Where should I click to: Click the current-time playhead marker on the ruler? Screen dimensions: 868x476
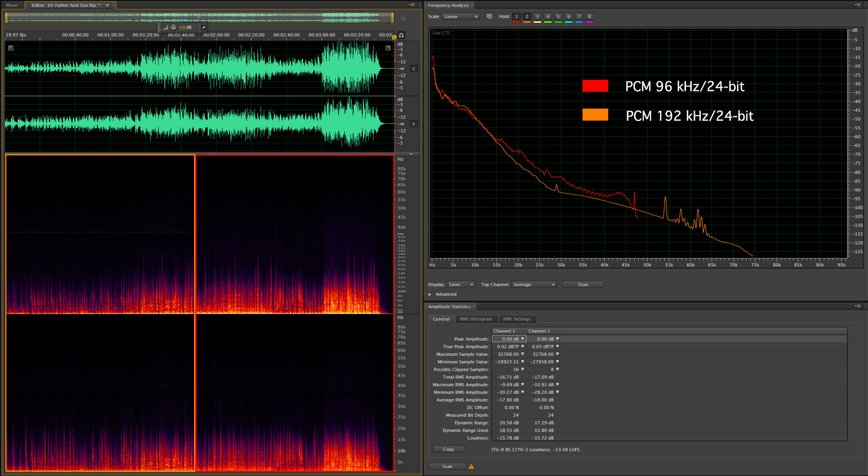[394, 38]
